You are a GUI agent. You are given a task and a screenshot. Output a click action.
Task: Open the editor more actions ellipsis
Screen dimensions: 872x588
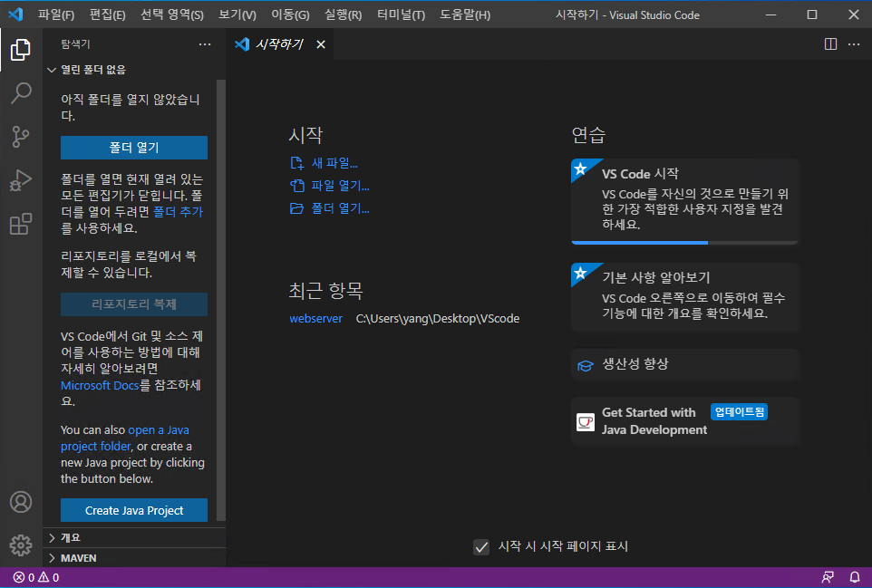[854, 44]
